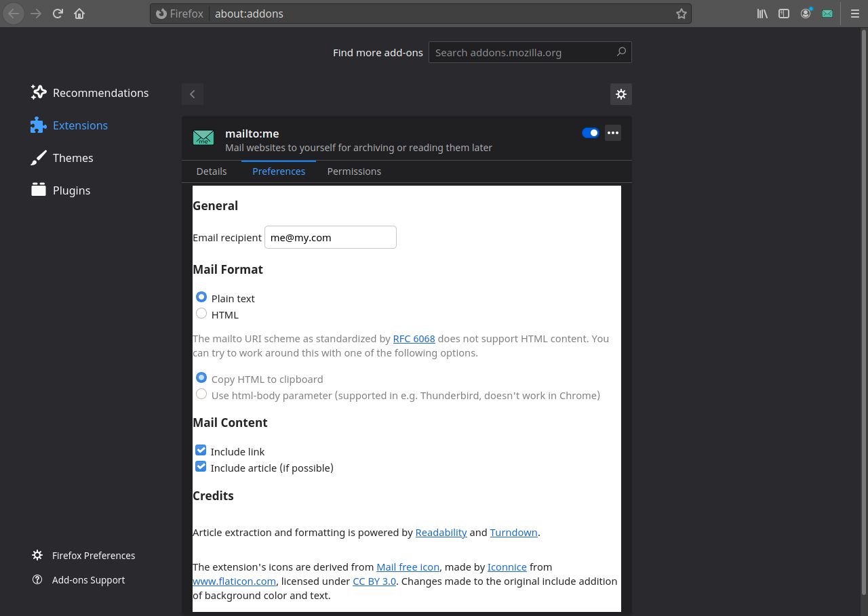Viewport: 868px width, 616px height.
Task: Follow the Readability link in Credits
Action: point(441,532)
